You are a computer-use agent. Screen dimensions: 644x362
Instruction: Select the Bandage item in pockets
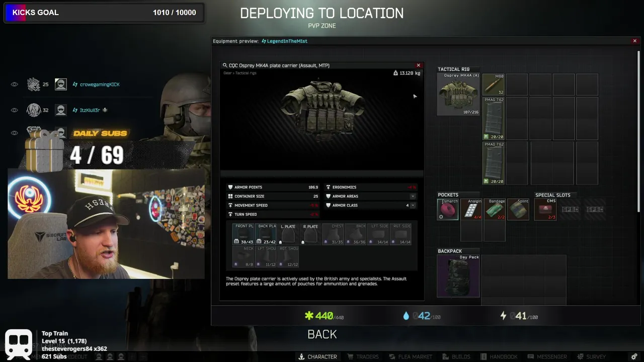point(495,209)
